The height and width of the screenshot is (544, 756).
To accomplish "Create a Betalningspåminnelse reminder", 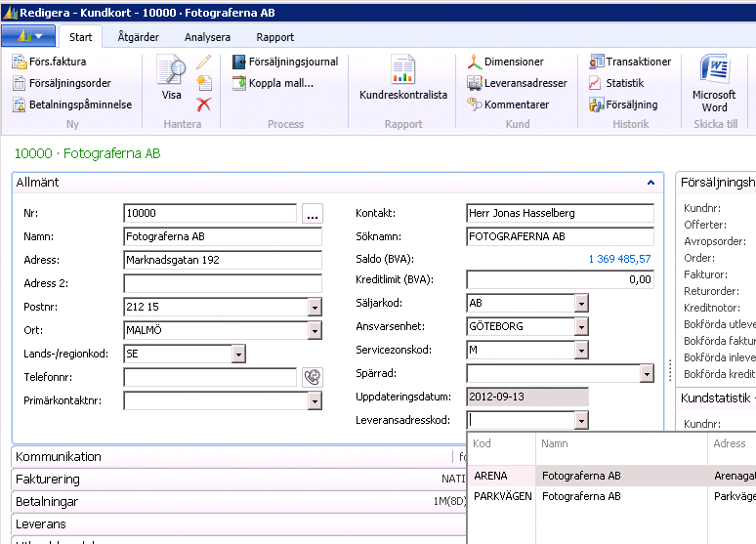I will 72,105.
